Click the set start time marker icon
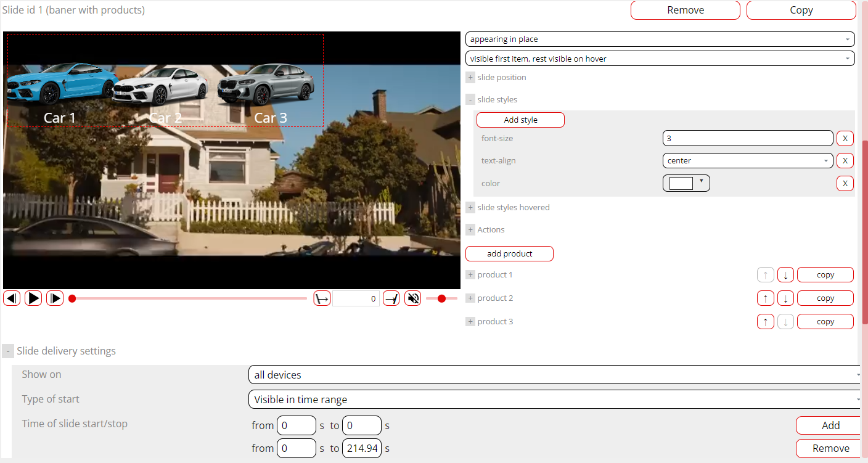The image size is (868, 463). [x=322, y=299]
